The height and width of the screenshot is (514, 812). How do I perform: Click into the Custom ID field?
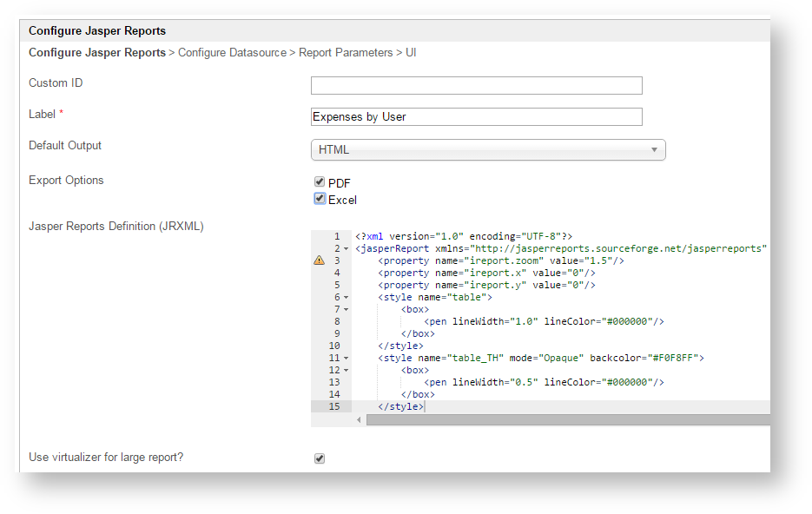pyautogui.click(x=476, y=85)
